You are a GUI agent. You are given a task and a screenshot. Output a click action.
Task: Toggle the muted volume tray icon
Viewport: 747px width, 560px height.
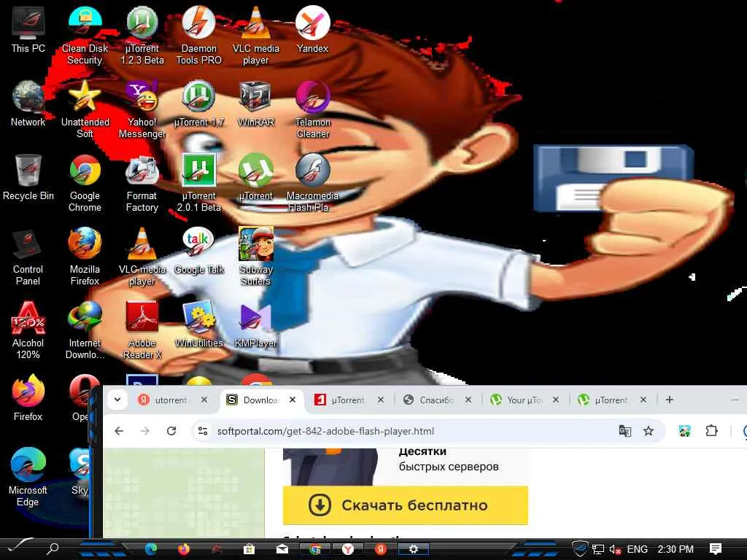tap(615, 550)
